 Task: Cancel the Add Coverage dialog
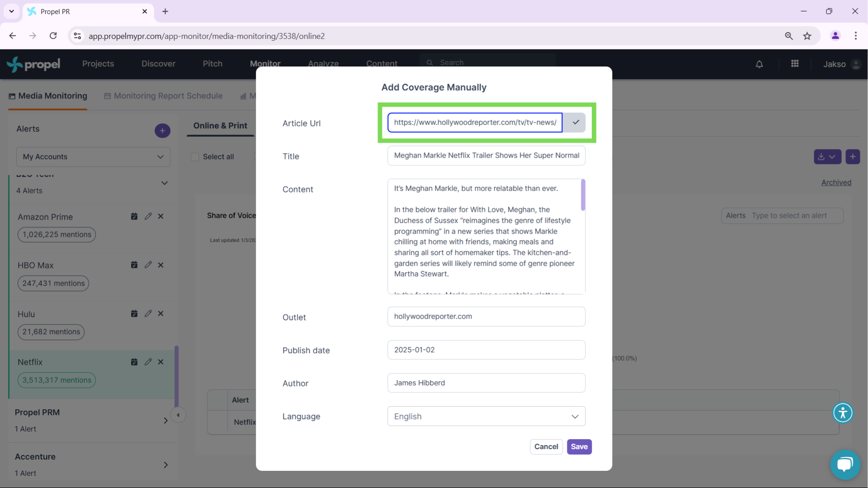[546, 447]
